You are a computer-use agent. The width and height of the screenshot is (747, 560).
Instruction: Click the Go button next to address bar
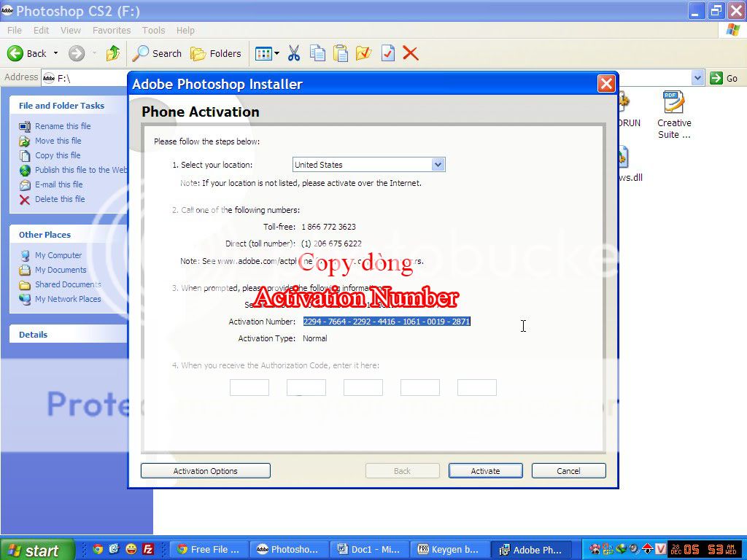(724, 78)
